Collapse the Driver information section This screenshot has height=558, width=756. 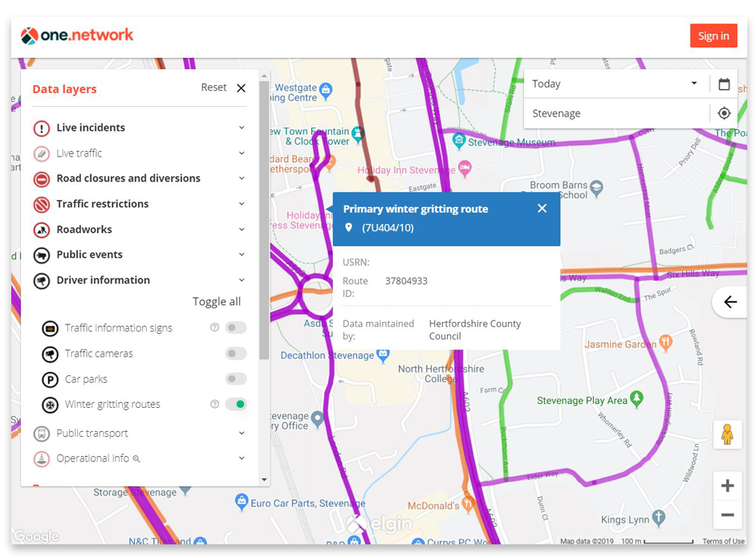(242, 280)
